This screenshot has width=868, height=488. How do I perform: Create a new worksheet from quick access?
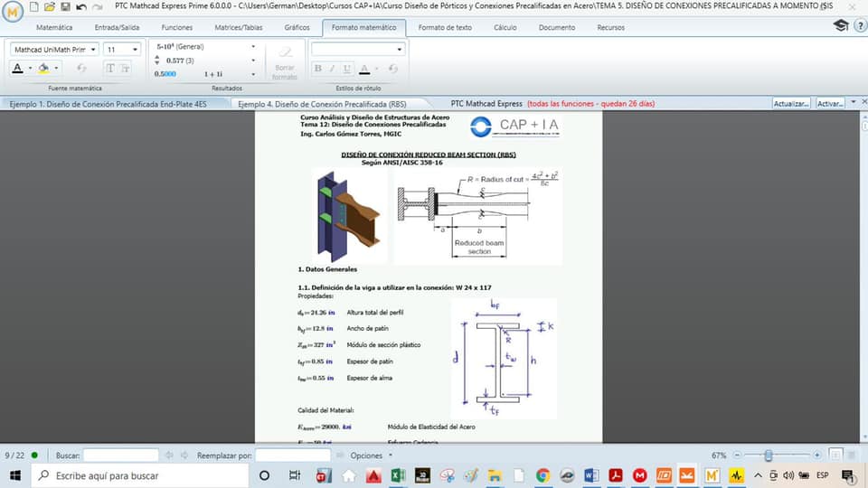34,6
